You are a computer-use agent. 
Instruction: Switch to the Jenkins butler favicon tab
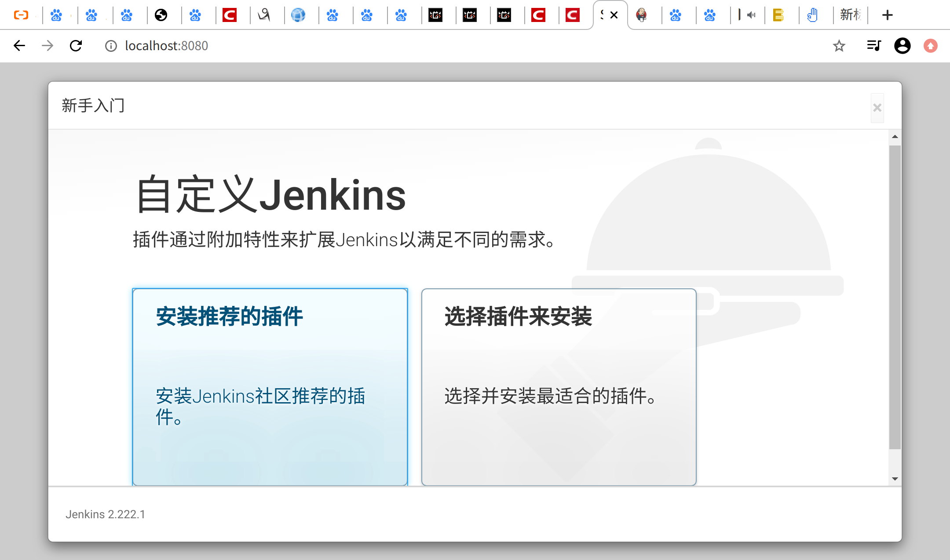[x=641, y=15]
